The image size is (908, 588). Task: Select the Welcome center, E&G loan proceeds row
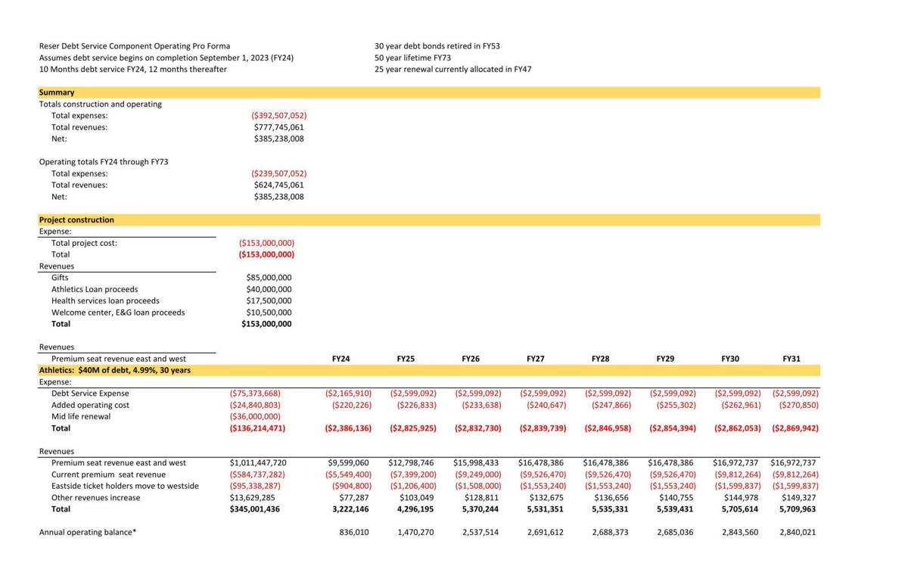click(x=112, y=312)
